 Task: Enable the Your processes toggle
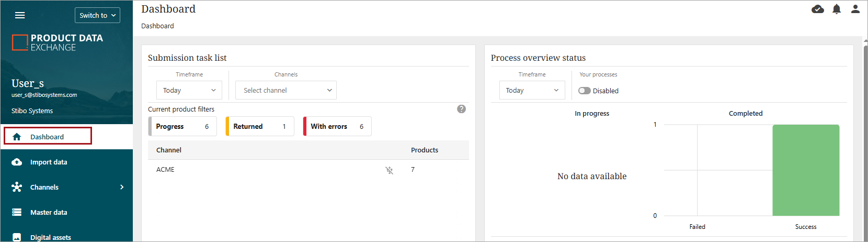pyautogui.click(x=585, y=91)
